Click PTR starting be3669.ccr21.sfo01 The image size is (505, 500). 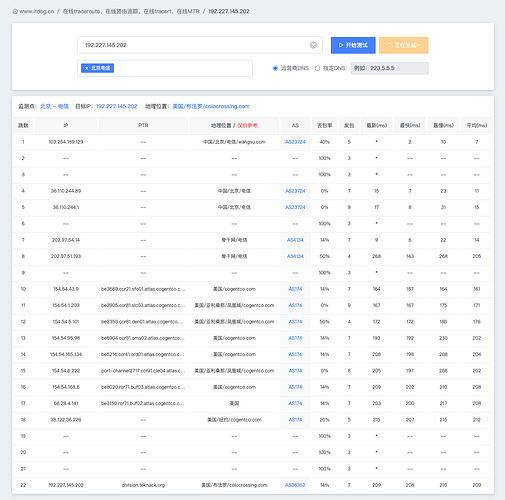[143, 289]
